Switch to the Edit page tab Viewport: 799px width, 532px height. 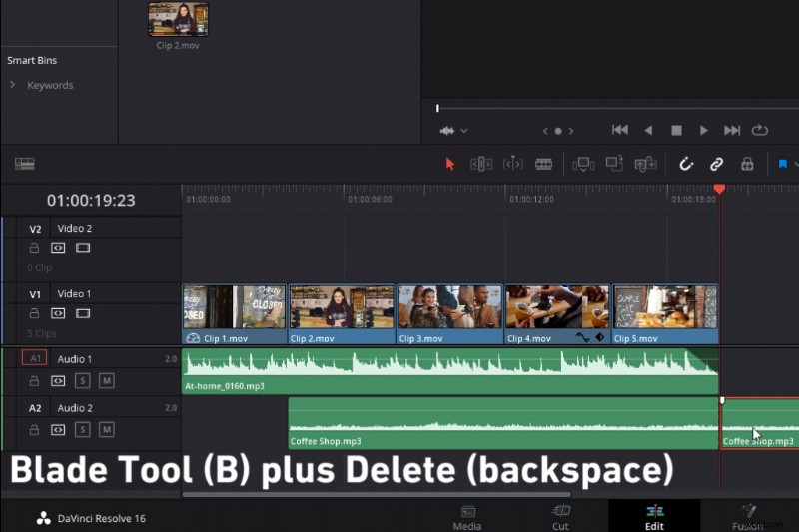point(654,518)
